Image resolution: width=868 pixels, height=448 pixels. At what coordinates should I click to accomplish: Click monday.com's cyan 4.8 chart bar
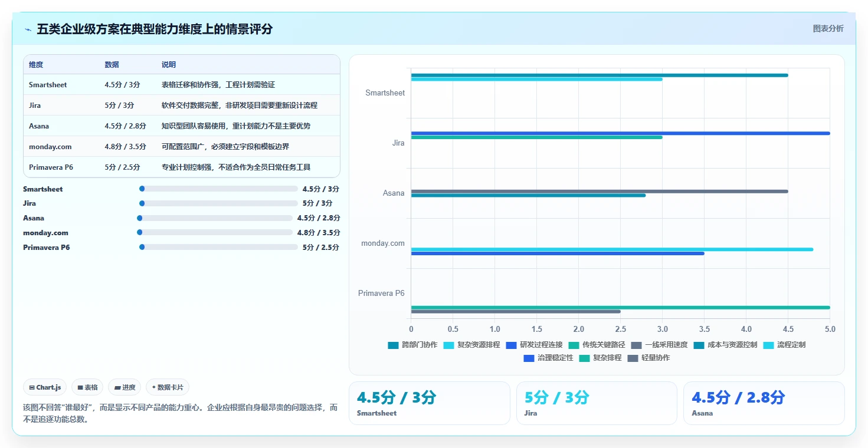[612, 249]
